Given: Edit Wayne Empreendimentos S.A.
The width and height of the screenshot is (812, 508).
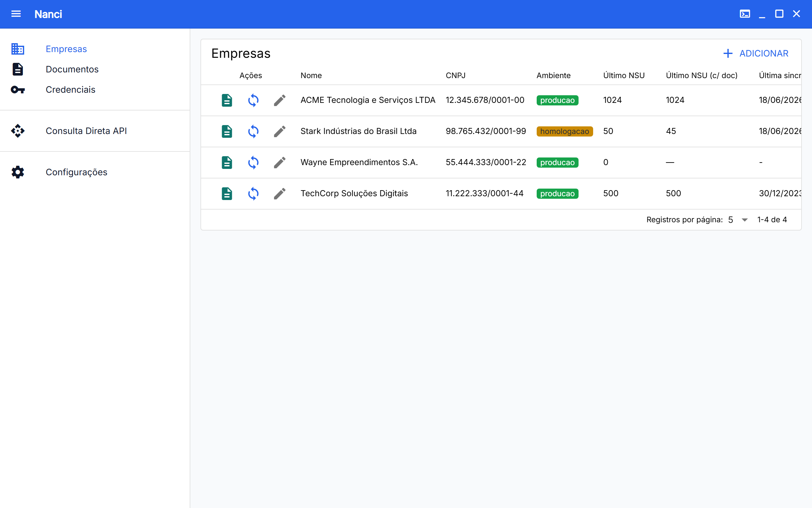Looking at the screenshot, I should click(279, 163).
